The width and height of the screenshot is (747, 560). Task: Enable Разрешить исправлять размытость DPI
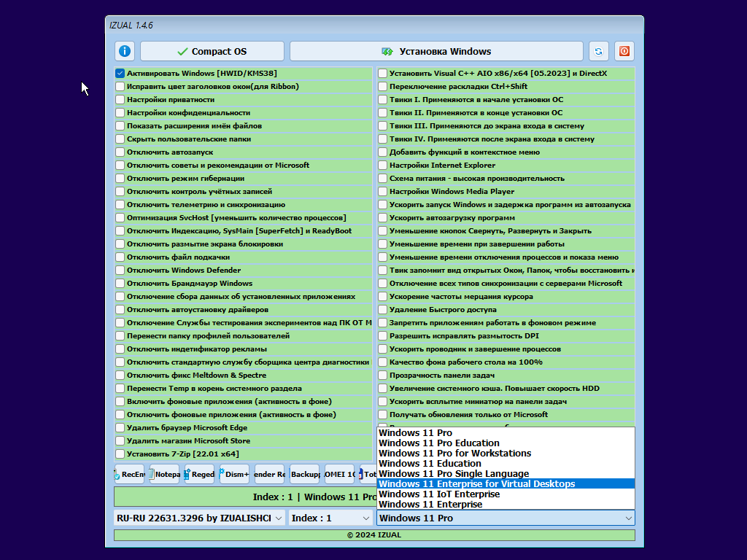tap(382, 336)
